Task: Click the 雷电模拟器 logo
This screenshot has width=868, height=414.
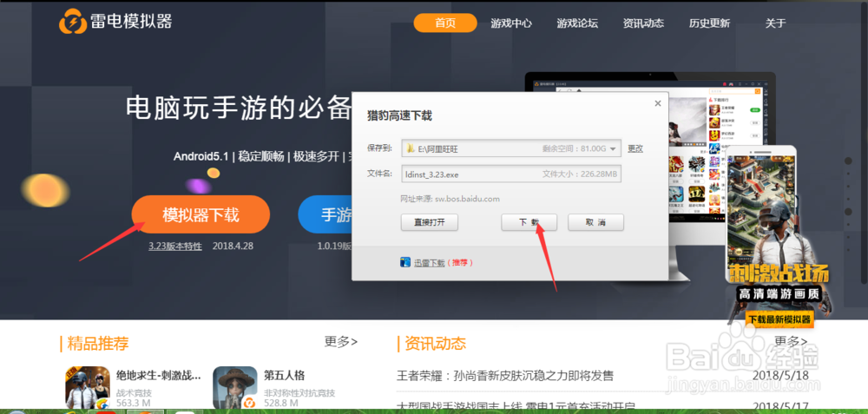Action: tap(115, 23)
